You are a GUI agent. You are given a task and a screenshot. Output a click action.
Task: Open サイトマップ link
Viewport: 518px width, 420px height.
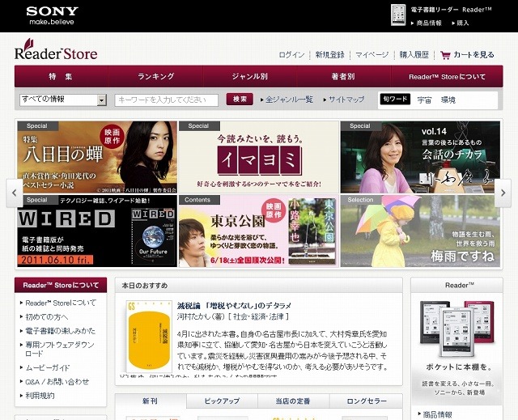click(x=346, y=100)
